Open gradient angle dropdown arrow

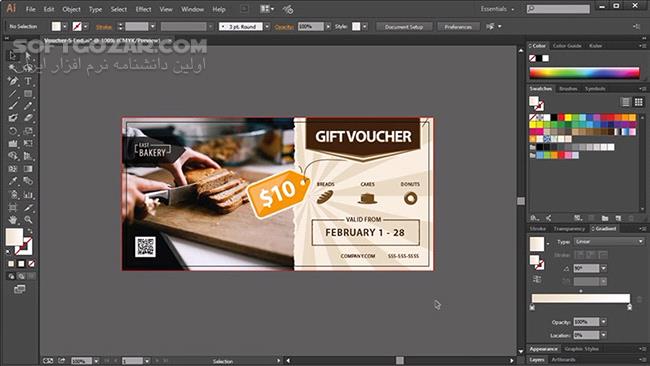tap(604, 269)
